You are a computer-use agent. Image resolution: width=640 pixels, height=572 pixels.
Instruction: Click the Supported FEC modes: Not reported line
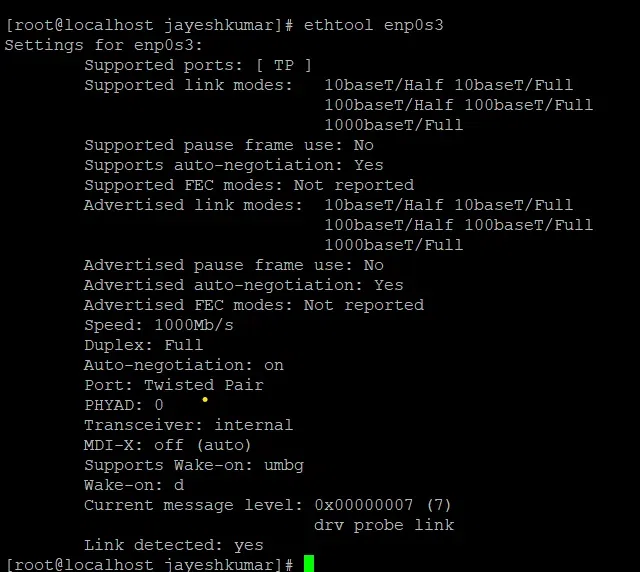tap(248, 185)
